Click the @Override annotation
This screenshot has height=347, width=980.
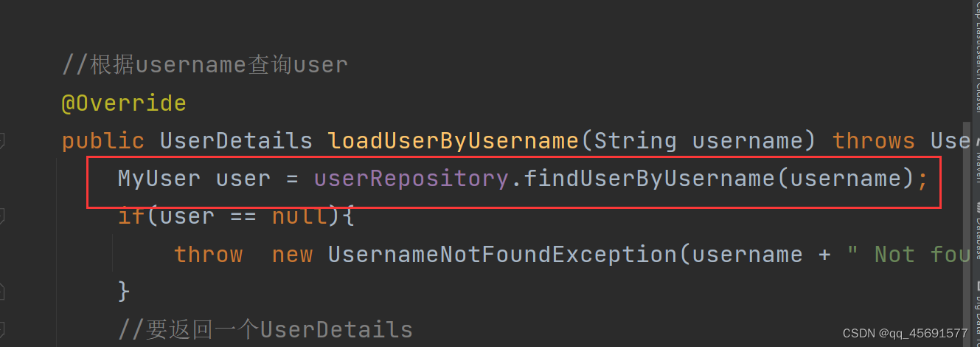(124, 103)
